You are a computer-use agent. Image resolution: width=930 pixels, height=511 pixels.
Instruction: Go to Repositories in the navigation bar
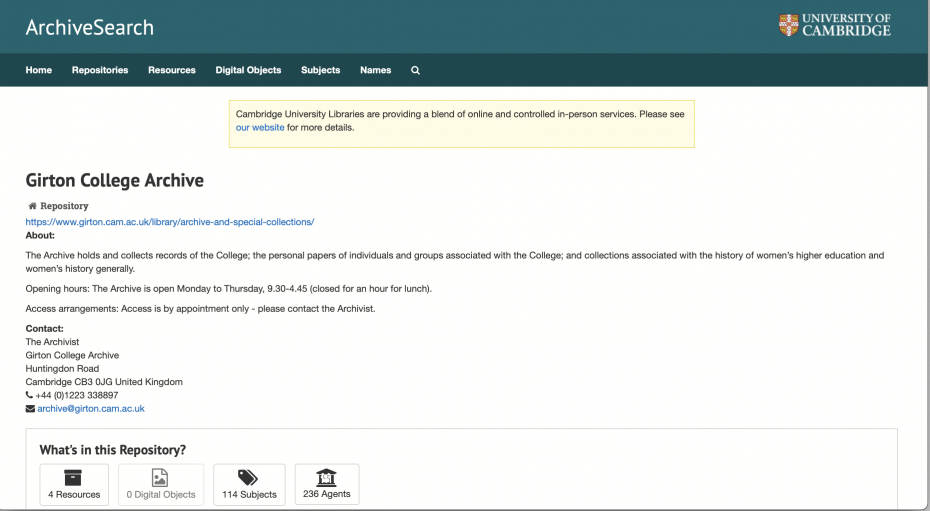(100, 70)
